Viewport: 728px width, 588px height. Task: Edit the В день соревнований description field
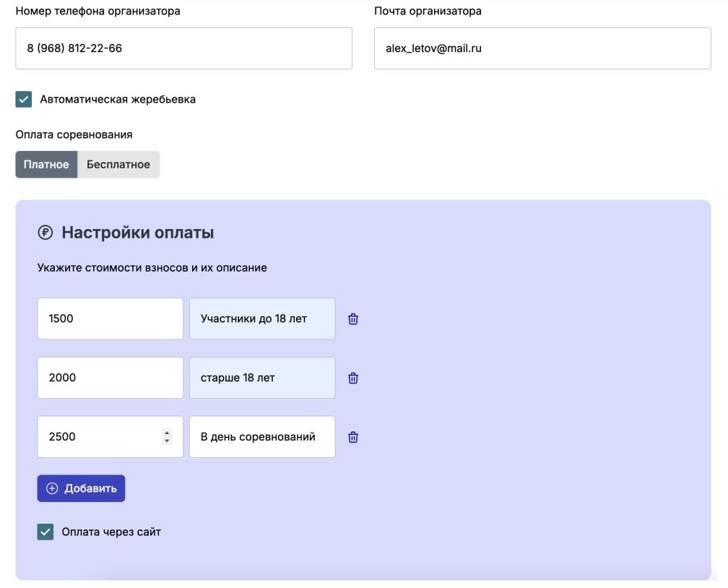coord(262,436)
